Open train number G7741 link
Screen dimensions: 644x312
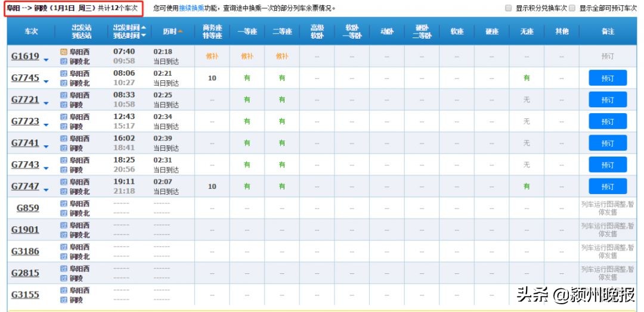(x=25, y=143)
